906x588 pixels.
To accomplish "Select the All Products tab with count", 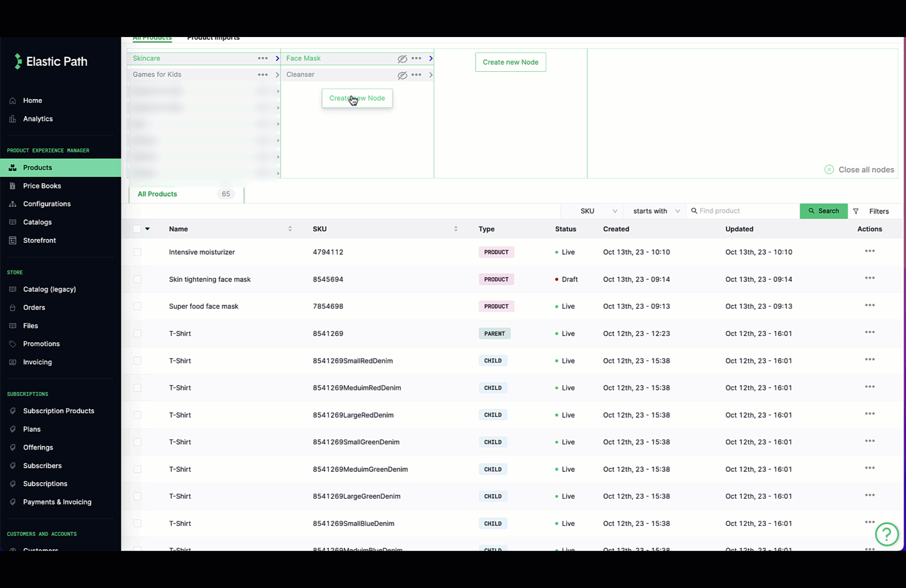I will (185, 194).
